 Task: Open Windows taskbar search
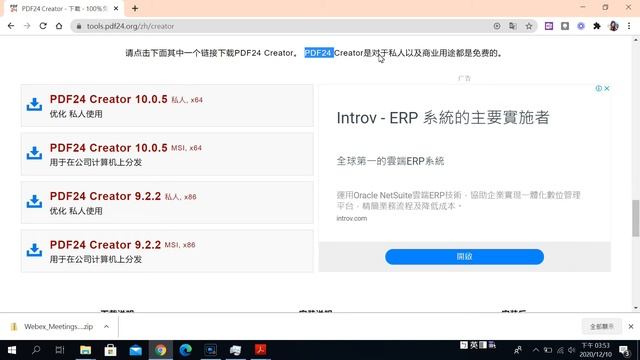click(x=36, y=350)
